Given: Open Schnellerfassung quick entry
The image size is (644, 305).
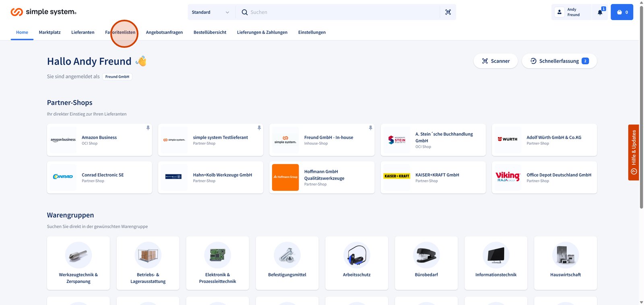Looking at the screenshot, I should click(559, 61).
